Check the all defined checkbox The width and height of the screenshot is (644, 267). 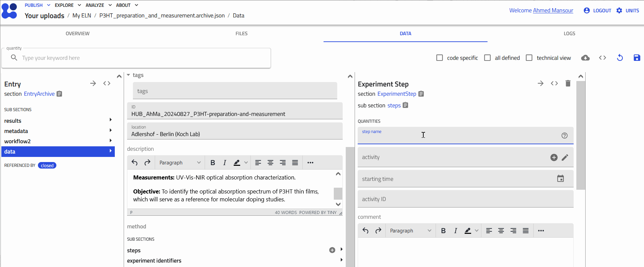pyautogui.click(x=488, y=58)
